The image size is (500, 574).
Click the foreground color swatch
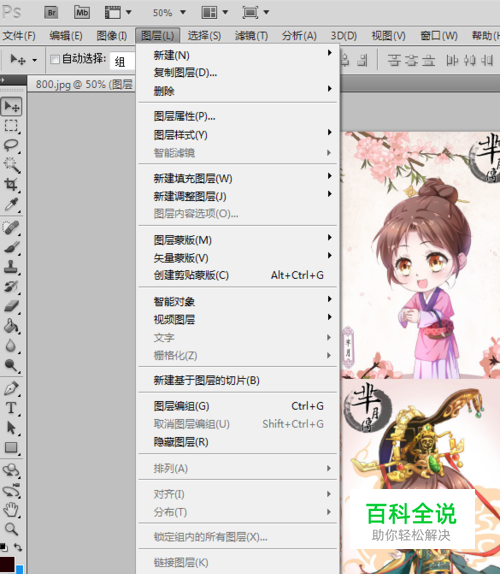[x=7, y=565]
